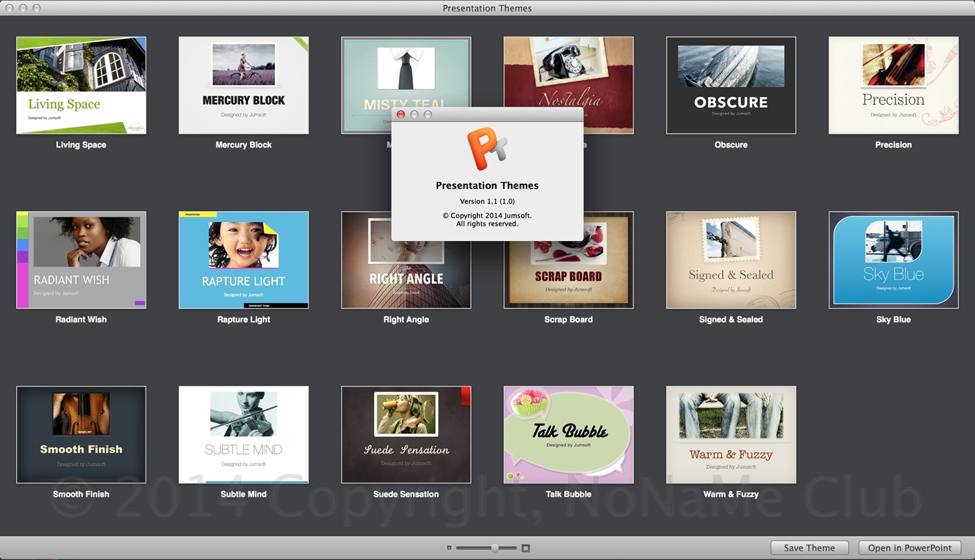Click the Talk Bubble label text
The height and width of the screenshot is (560, 975).
click(568, 495)
